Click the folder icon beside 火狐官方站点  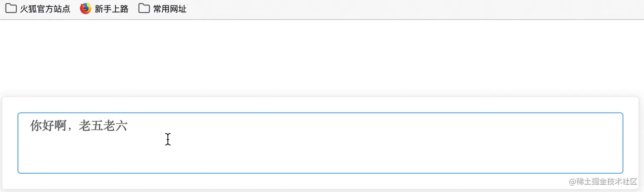tap(11, 9)
